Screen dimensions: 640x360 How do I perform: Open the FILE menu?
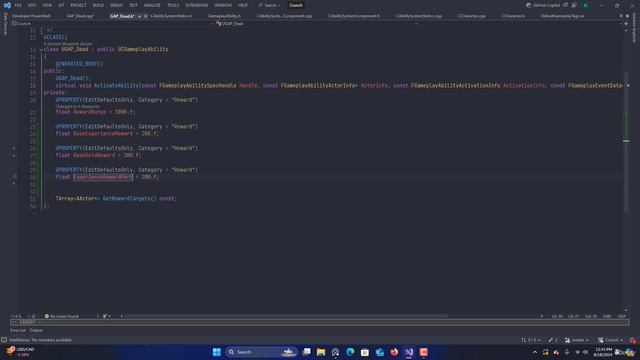click(x=18, y=5)
